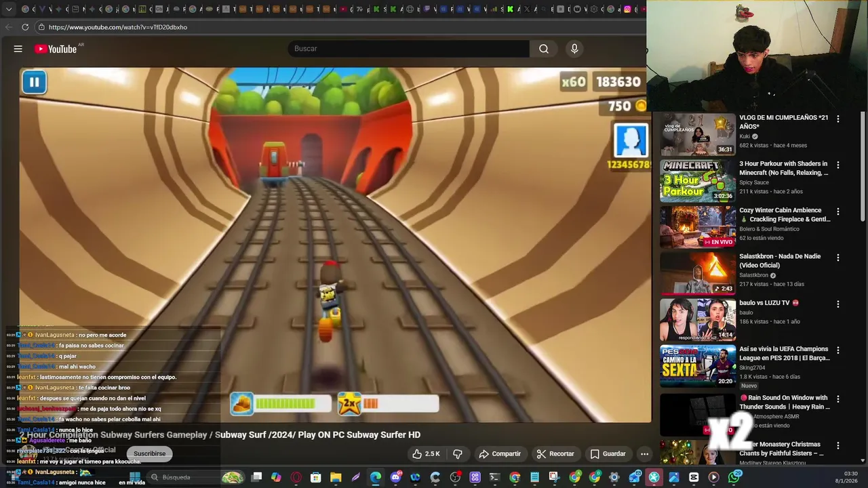Viewport: 868px width, 488px height.
Task: Share the video via Compartir
Action: 500,453
